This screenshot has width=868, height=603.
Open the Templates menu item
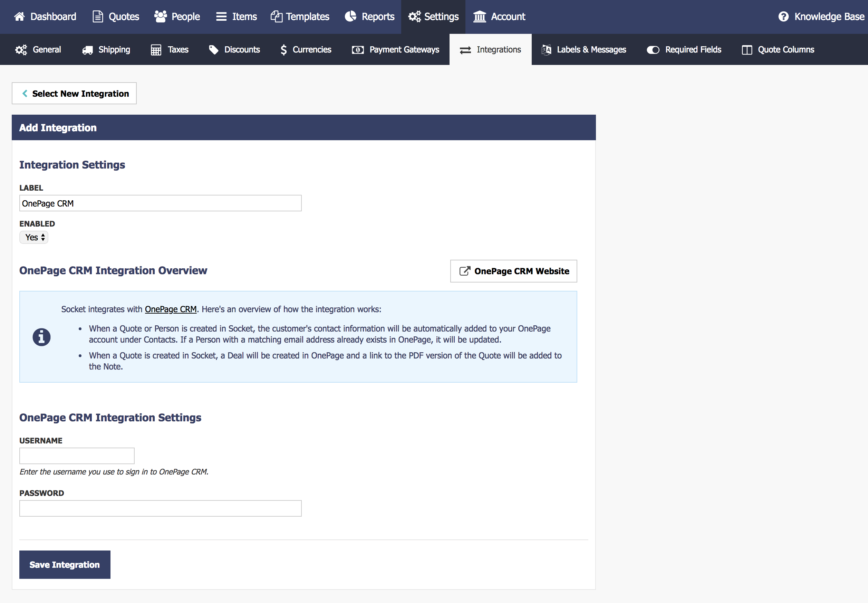pyautogui.click(x=300, y=17)
